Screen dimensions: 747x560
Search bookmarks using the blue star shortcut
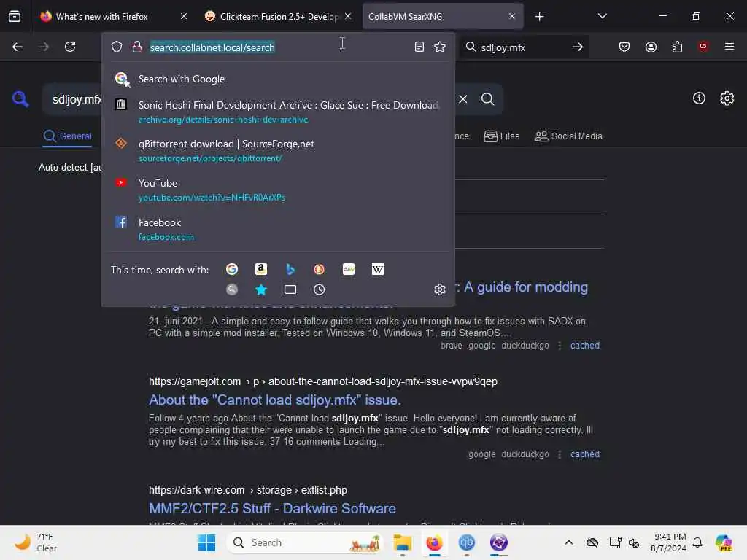pyautogui.click(x=261, y=289)
